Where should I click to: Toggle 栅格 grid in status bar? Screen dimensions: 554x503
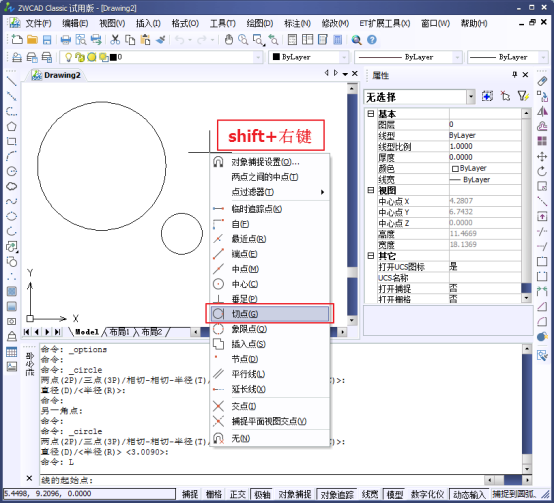click(214, 494)
